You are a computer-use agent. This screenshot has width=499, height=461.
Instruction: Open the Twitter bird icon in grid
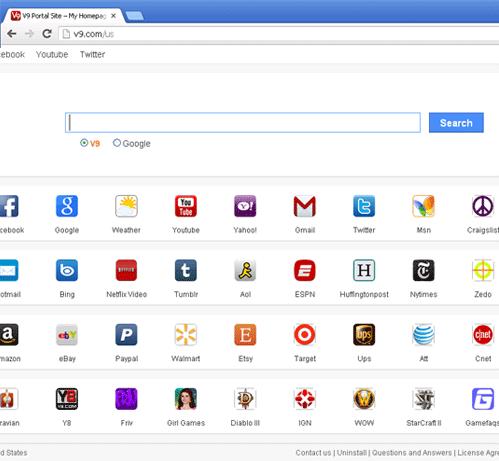tap(364, 206)
